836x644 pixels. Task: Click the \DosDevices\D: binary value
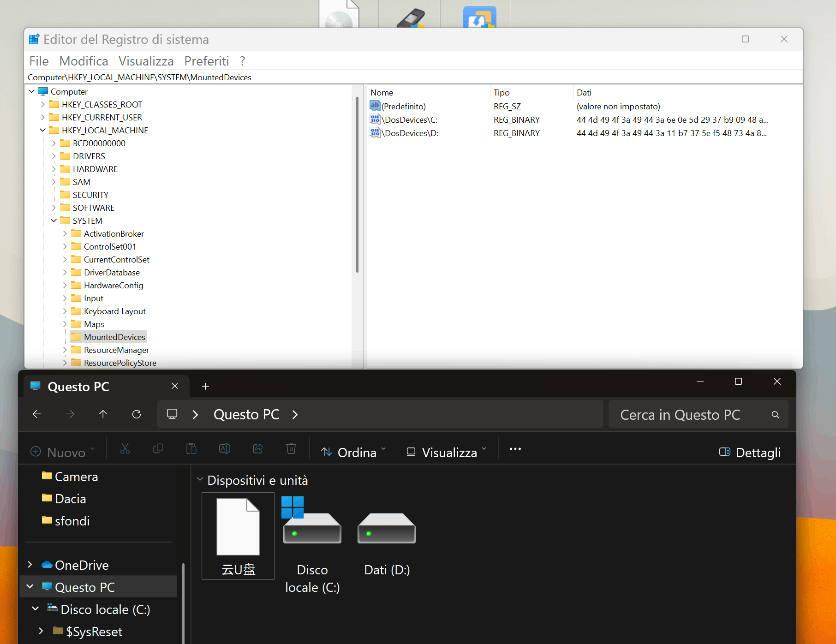click(x=410, y=133)
